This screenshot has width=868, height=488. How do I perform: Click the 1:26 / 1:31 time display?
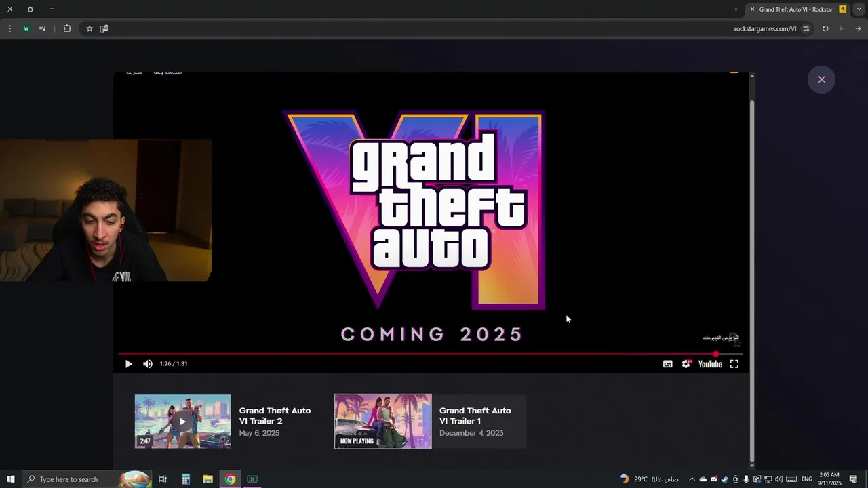click(174, 364)
